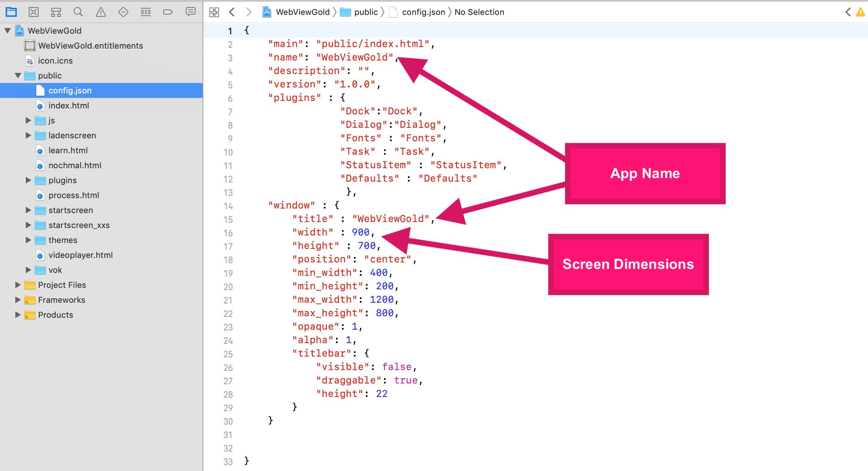Viewport: 868px width, 471px height.
Task: Select WebViewGold.entitlements file
Action: (101, 46)
